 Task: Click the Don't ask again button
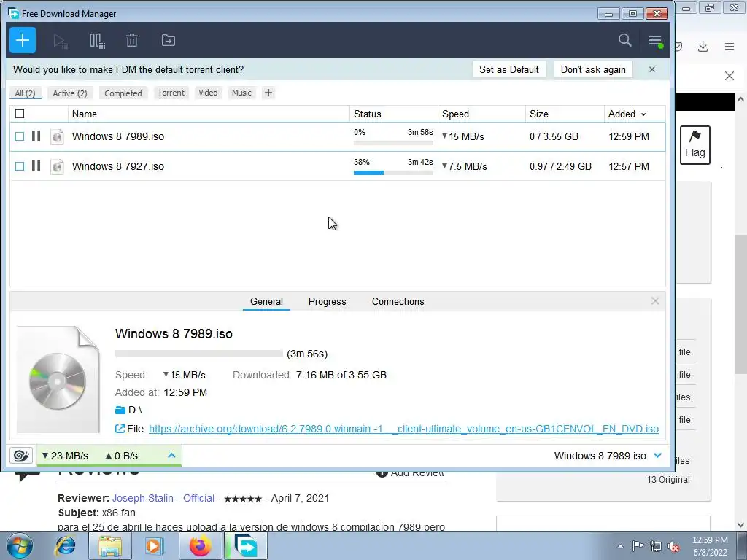593,69
